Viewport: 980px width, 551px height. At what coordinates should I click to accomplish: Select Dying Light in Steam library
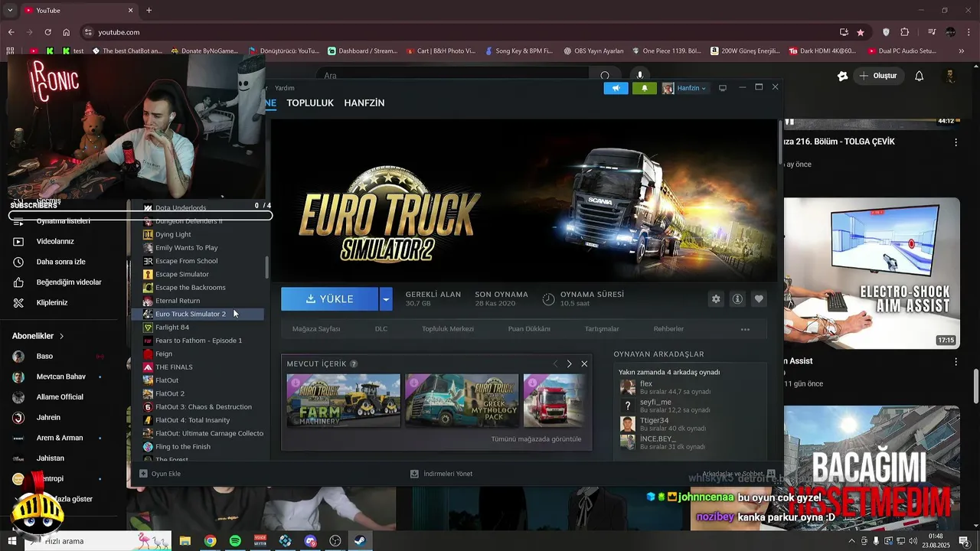click(173, 234)
